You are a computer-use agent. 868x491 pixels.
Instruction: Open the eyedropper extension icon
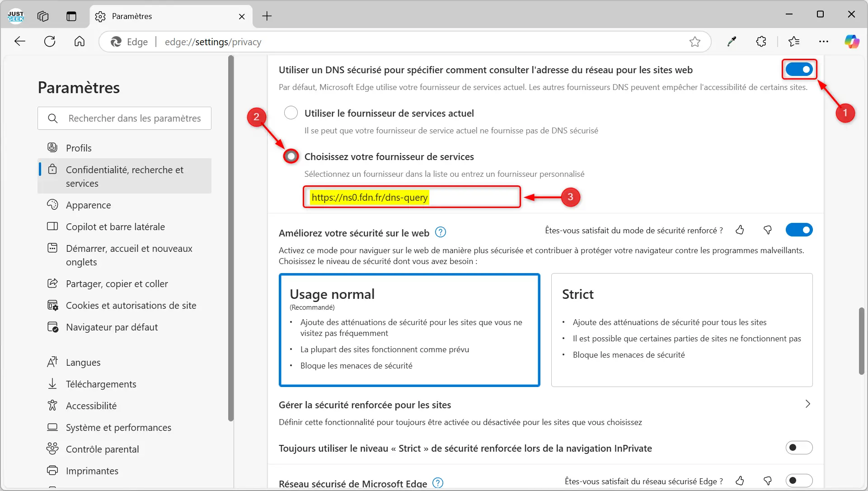[732, 42]
